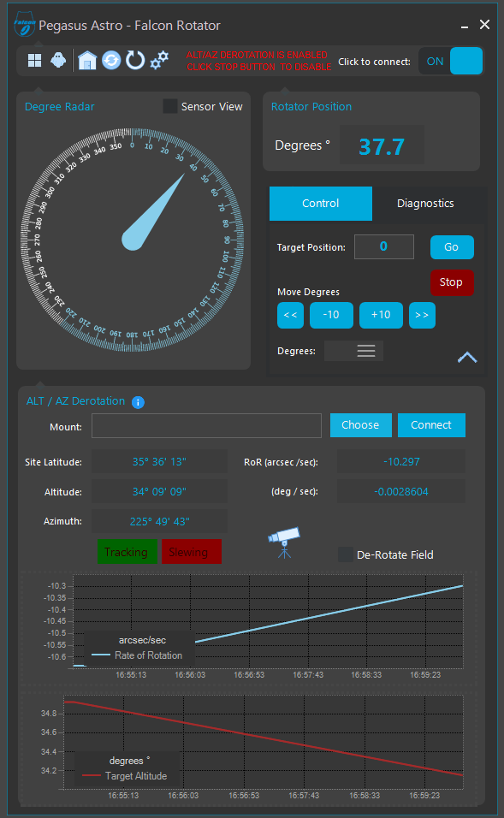Check the De-Rotate Field checkbox
Screen dimensions: 504x818
point(346,554)
